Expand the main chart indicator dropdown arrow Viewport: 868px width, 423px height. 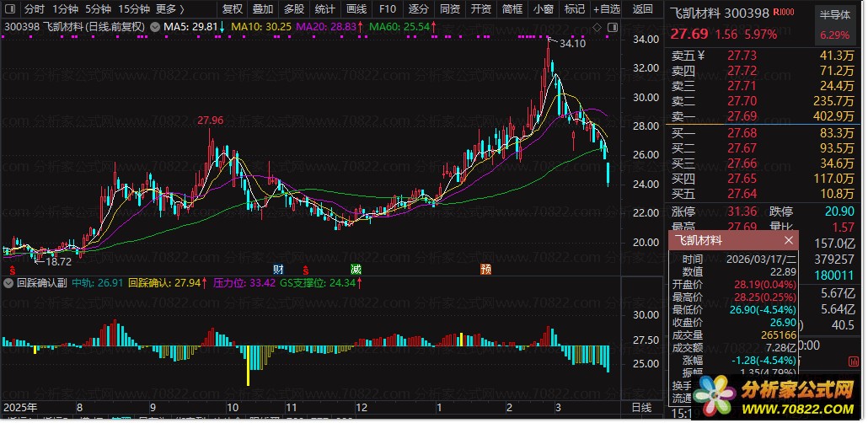coord(153,27)
